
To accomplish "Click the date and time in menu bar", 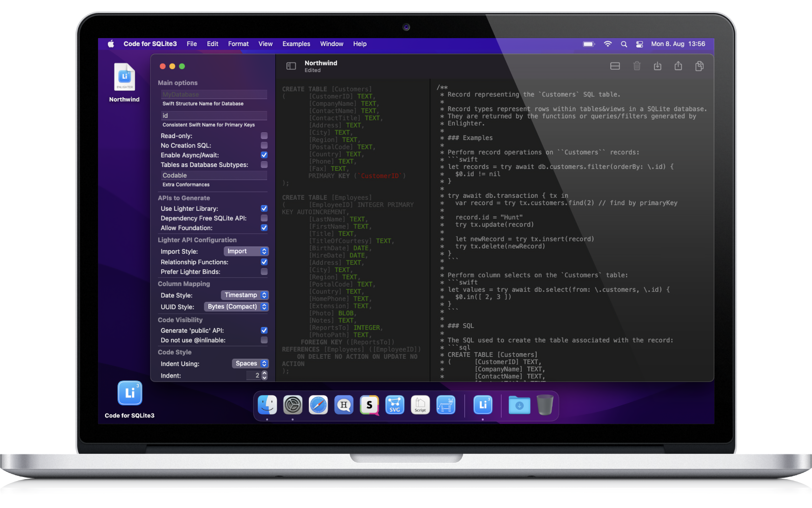I will point(678,44).
